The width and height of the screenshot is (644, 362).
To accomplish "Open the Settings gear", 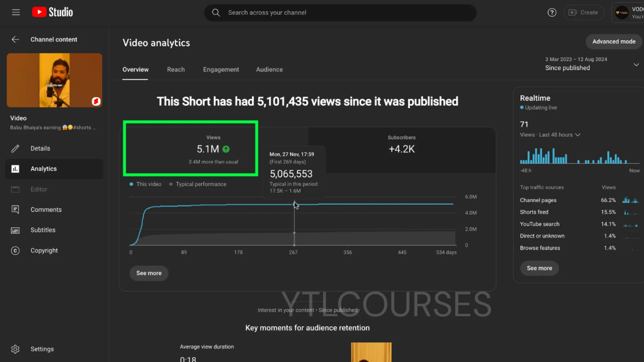I will point(15,349).
